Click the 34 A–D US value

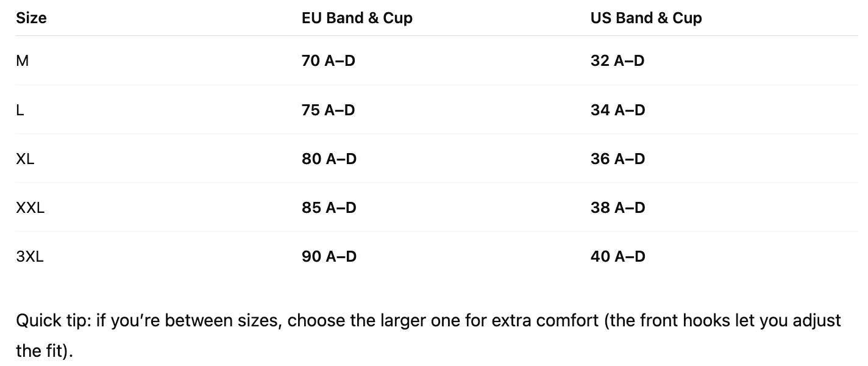pyautogui.click(x=617, y=110)
